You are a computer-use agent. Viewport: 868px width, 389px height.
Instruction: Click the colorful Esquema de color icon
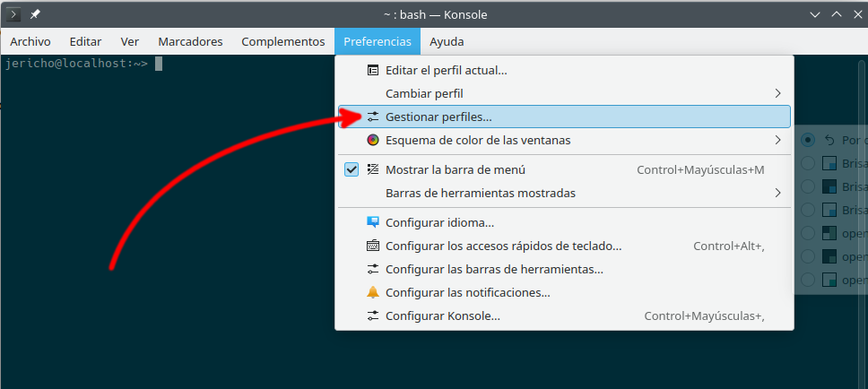coord(373,140)
